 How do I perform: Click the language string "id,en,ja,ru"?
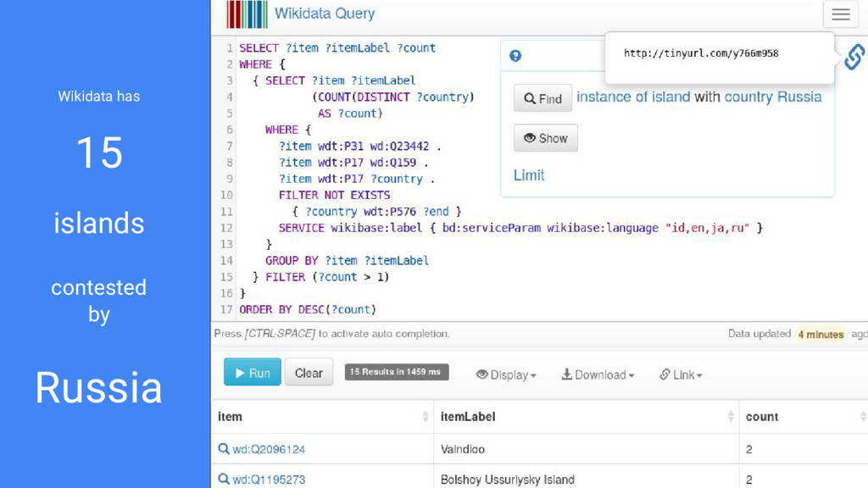(708, 227)
